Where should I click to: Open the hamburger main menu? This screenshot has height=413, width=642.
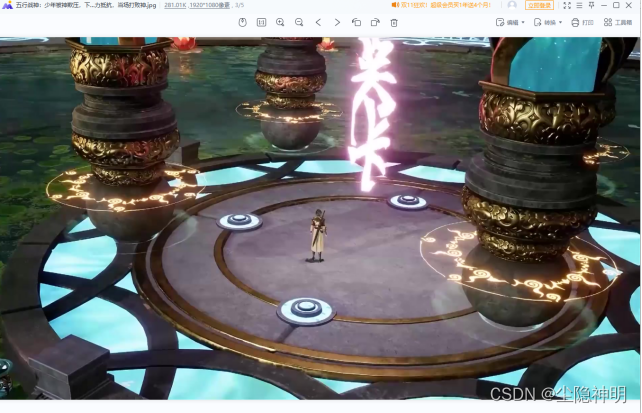pyautogui.click(x=579, y=5)
